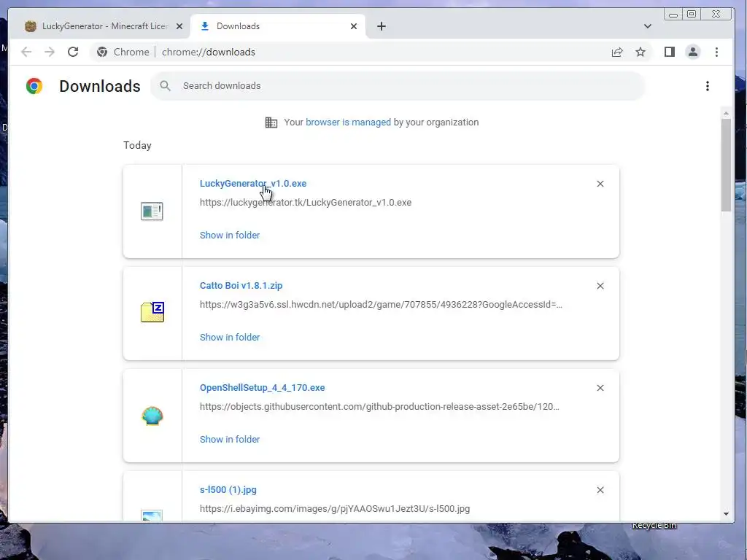
Task: Click the Chrome logo beside Downloads heading
Action: (x=34, y=86)
